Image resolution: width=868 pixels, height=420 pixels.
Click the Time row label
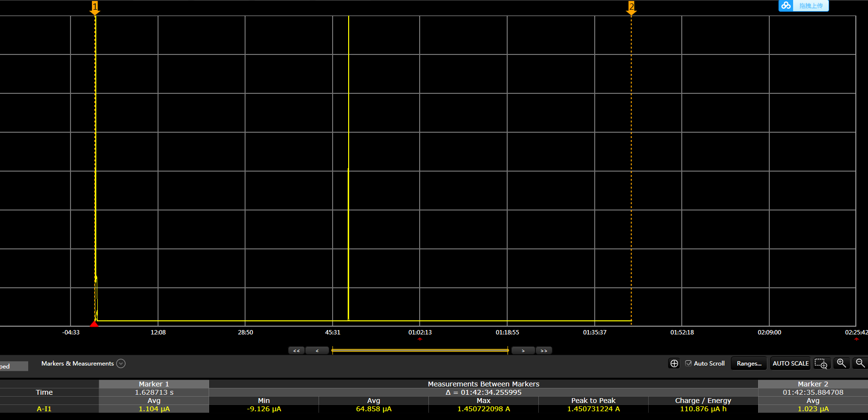click(x=44, y=392)
